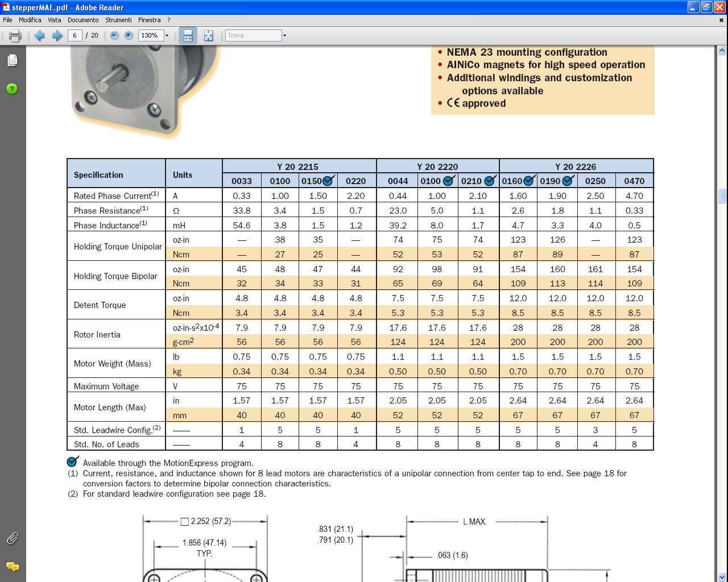Open the Pages panel in the left sidebar

(x=13, y=60)
